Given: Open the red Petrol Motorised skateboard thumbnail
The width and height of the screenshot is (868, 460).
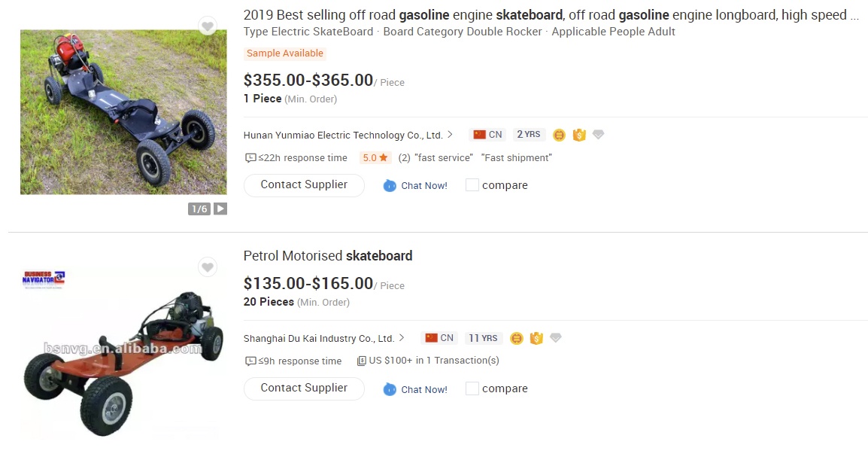Looking at the screenshot, I should point(123,354).
